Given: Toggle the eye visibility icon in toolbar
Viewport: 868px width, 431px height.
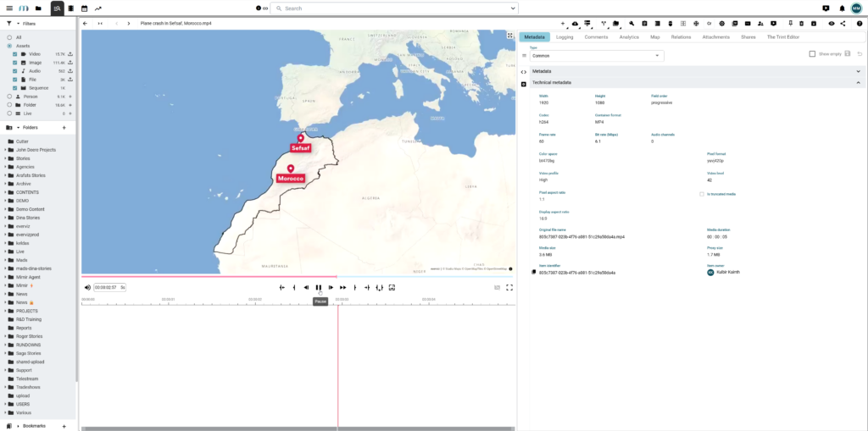Looking at the screenshot, I should [832, 23].
